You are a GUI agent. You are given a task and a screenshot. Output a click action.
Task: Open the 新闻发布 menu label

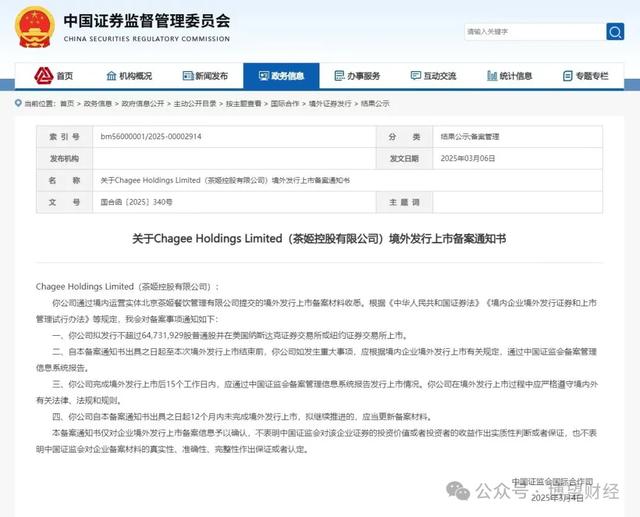(x=211, y=76)
